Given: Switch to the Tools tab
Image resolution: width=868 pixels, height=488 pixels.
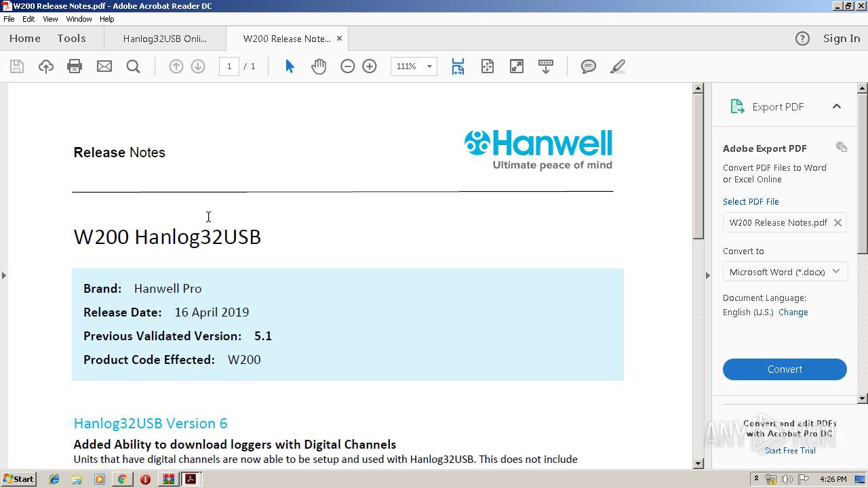Looking at the screenshot, I should coord(71,39).
